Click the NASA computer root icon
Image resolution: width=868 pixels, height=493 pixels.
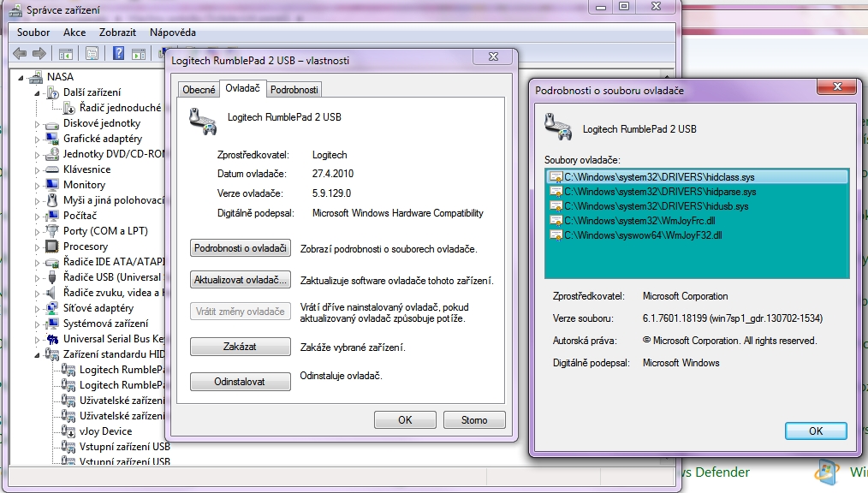coord(36,77)
